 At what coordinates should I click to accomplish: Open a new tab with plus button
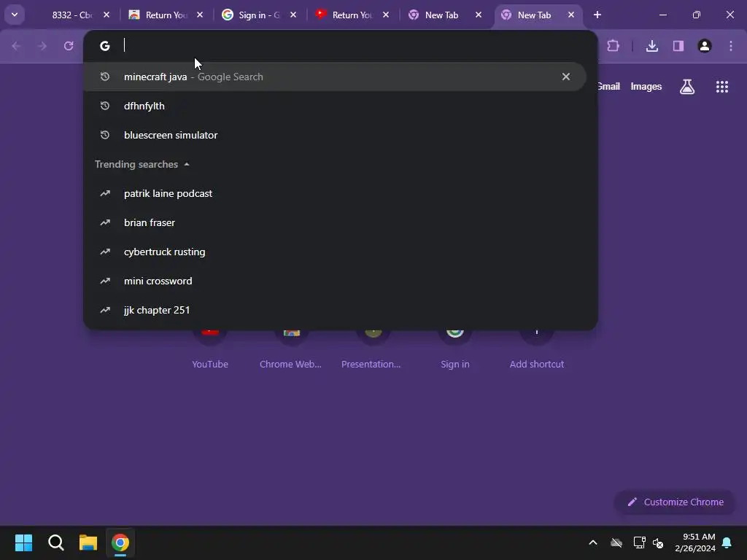click(597, 15)
